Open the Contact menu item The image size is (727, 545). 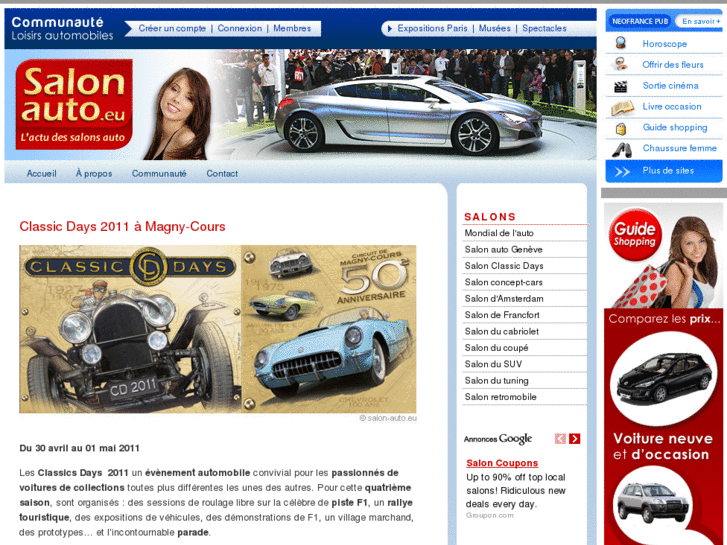point(222,173)
